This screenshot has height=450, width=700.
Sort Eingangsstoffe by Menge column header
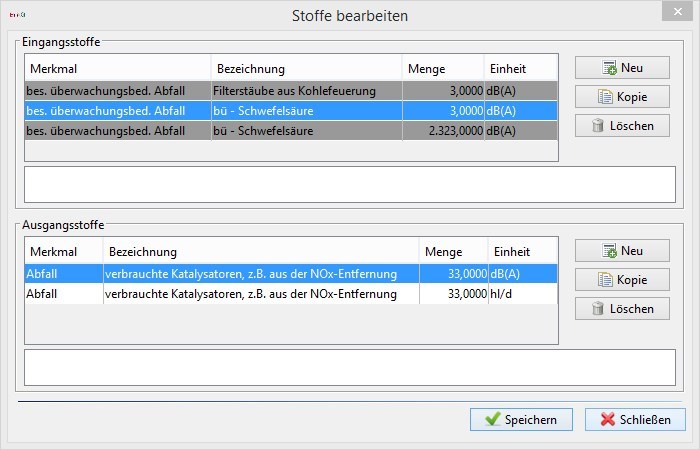coord(441,69)
